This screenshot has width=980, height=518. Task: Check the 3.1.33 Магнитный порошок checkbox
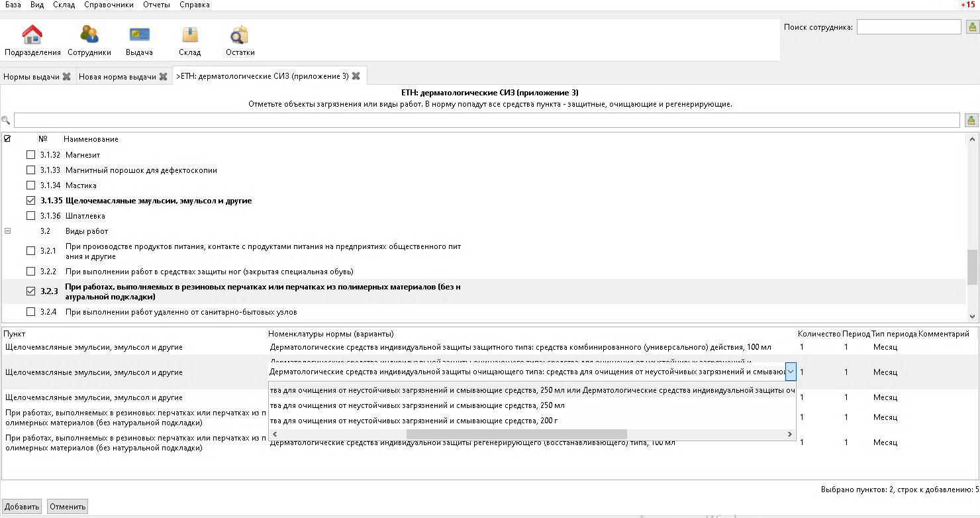coord(30,170)
